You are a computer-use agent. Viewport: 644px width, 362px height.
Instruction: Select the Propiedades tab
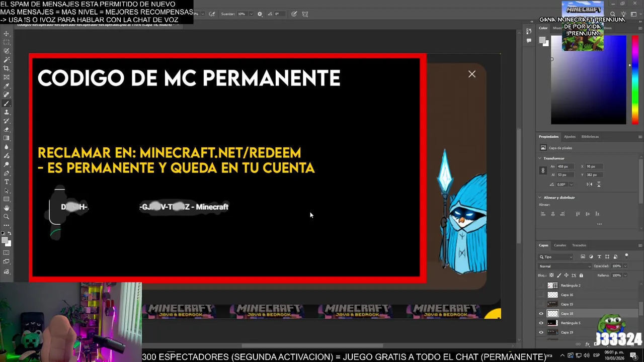548,137
